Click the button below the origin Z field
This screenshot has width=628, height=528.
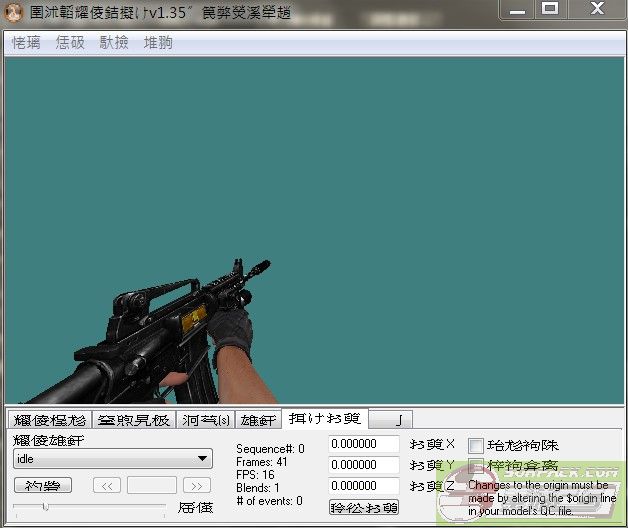coord(364,508)
